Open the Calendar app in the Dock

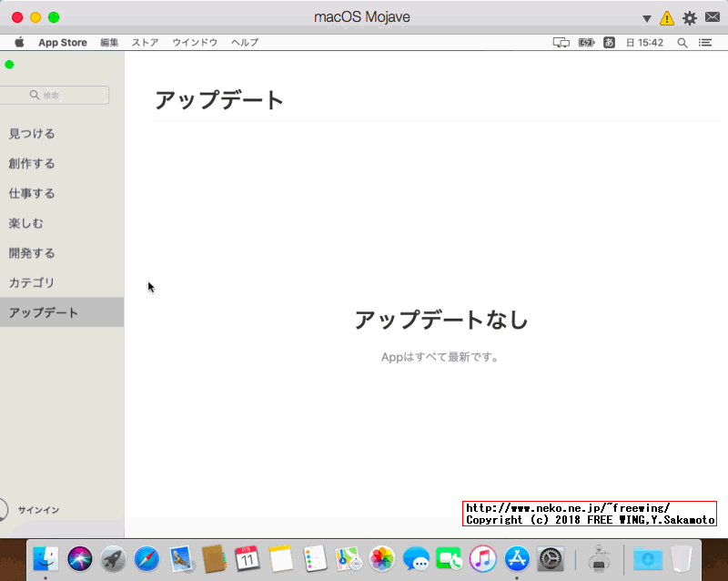(246, 560)
